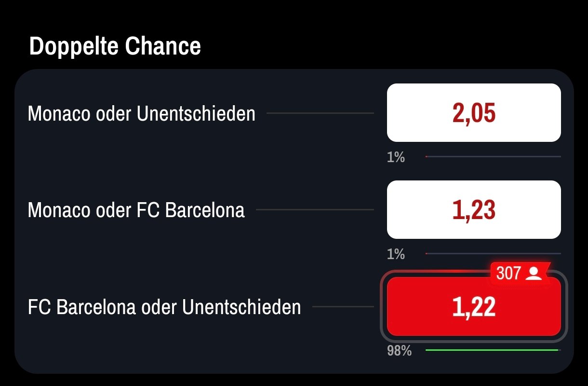Click the progress bar under 1,23 odds
The height and width of the screenshot is (386, 588).
coord(493,253)
